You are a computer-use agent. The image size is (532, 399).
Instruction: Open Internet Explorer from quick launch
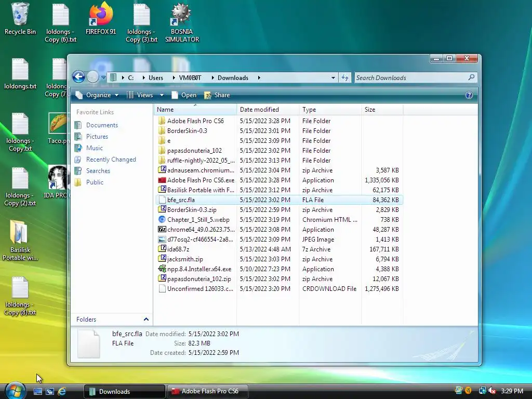pos(62,391)
